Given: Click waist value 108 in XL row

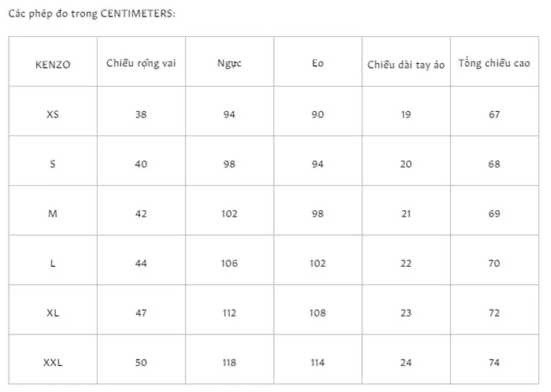Looking at the screenshot, I should [x=318, y=312].
